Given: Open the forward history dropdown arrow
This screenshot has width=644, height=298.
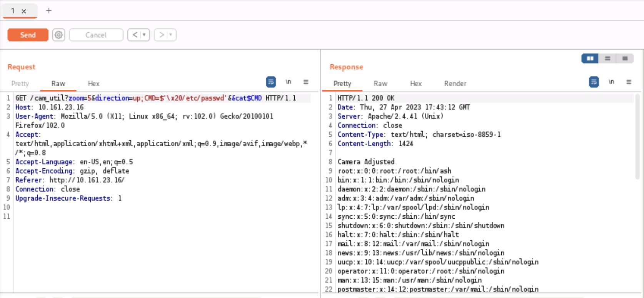Looking at the screenshot, I should (x=171, y=35).
